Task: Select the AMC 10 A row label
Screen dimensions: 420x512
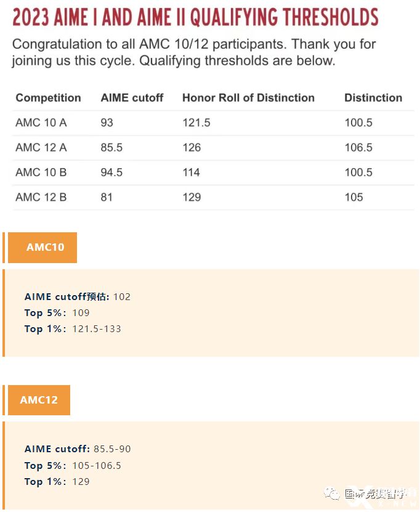Action: pyautogui.click(x=41, y=123)
